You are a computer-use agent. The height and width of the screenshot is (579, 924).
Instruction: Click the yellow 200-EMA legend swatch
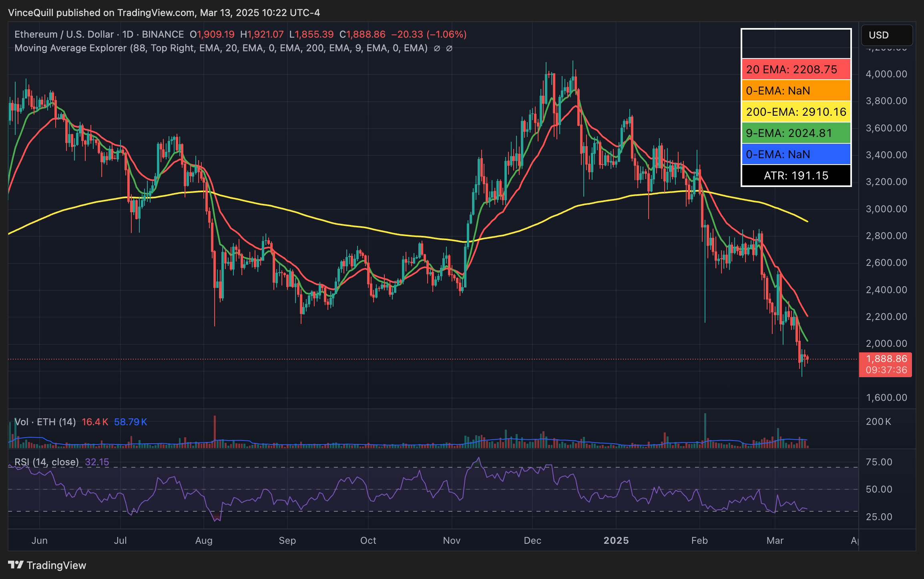[x=796, y=112]
